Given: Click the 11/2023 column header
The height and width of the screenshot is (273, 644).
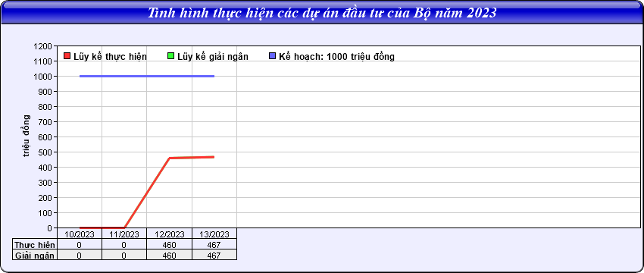Looking at the screenshot, I should coord(124,234).
